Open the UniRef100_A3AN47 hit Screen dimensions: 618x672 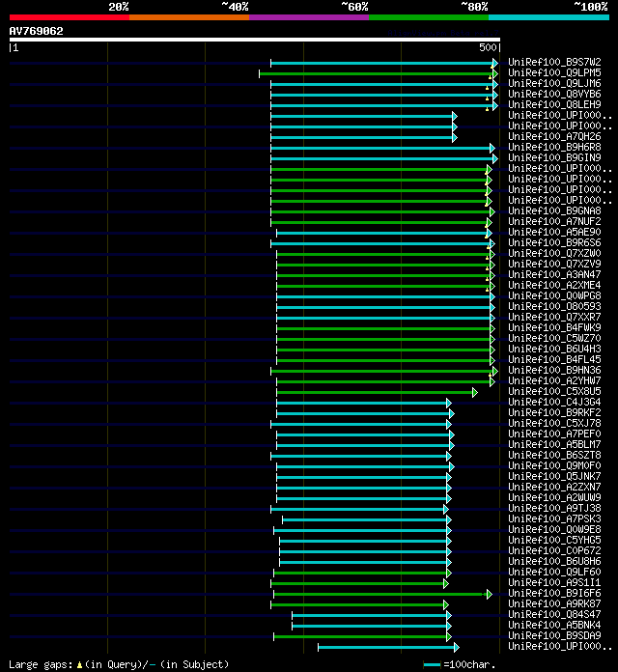coord(554,275)
